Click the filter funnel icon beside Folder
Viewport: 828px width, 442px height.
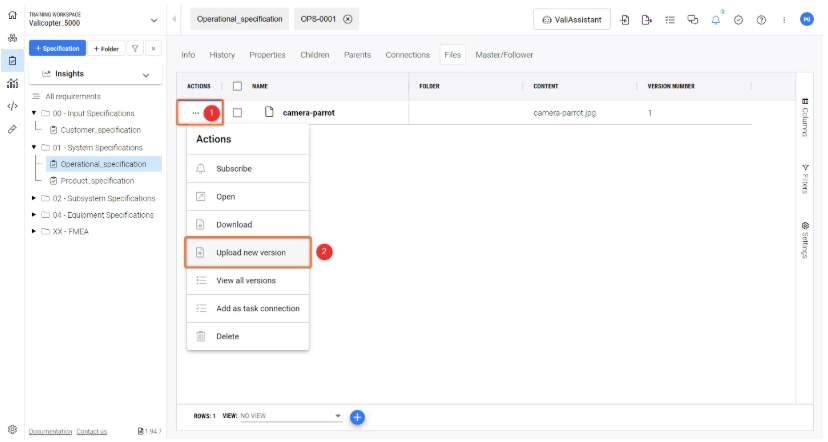click(136, 48)
